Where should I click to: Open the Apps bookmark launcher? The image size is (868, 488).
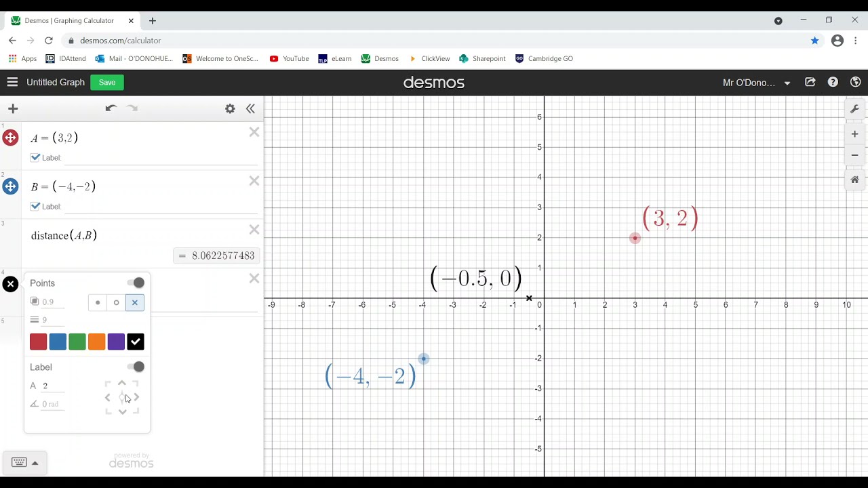22,58
